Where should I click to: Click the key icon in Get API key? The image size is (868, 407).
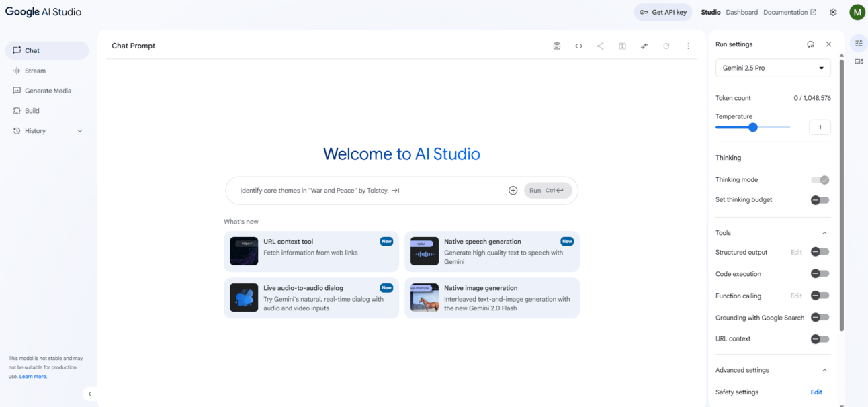coord(644,12)
